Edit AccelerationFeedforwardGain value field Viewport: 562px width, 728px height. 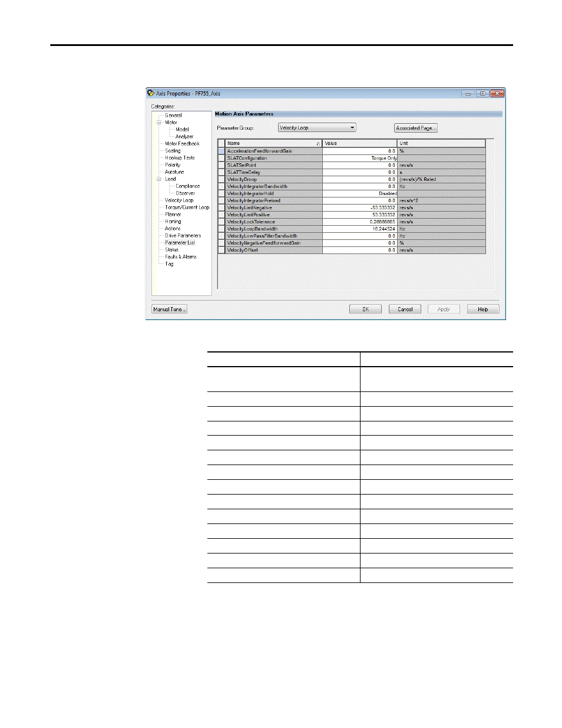pyautogui.click(x=359, y=151)
